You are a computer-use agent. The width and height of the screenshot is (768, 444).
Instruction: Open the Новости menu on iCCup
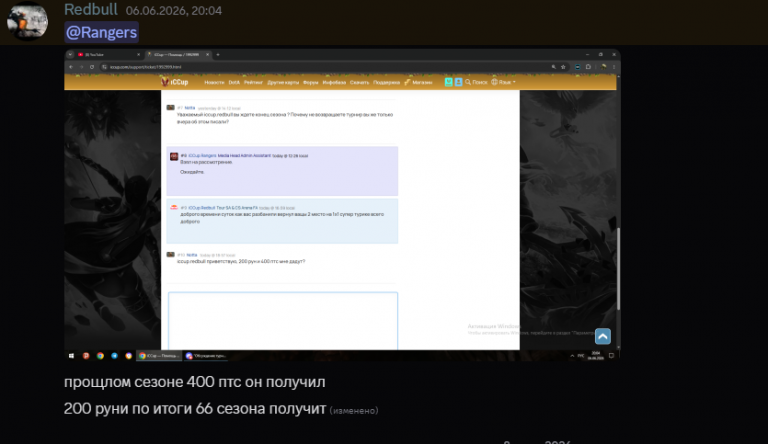(214, 82)
